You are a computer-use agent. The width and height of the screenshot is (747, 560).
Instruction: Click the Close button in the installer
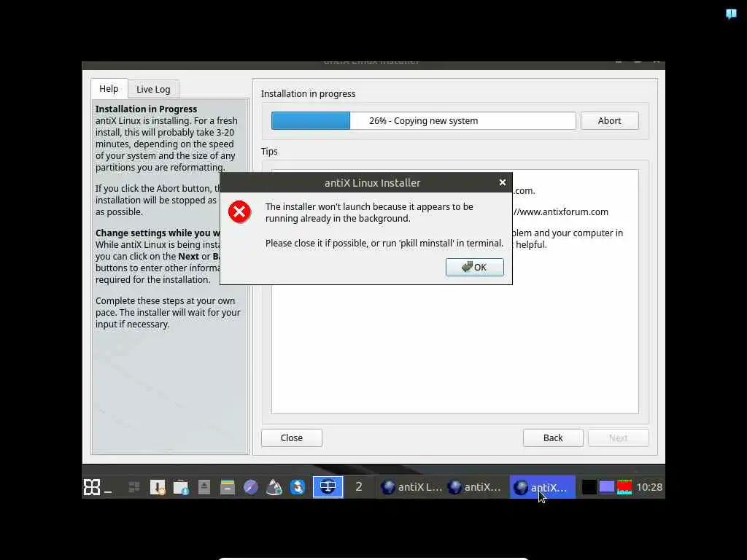(x=292, y=437)
